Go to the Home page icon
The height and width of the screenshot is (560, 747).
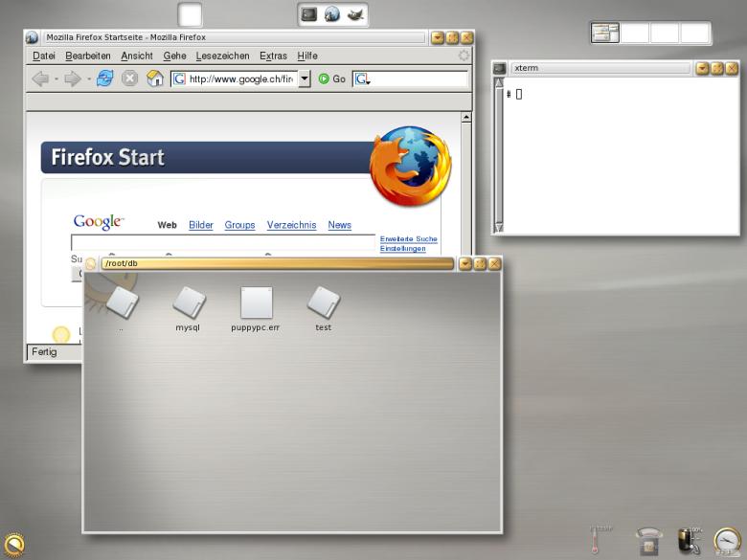[x=155, y=78]
